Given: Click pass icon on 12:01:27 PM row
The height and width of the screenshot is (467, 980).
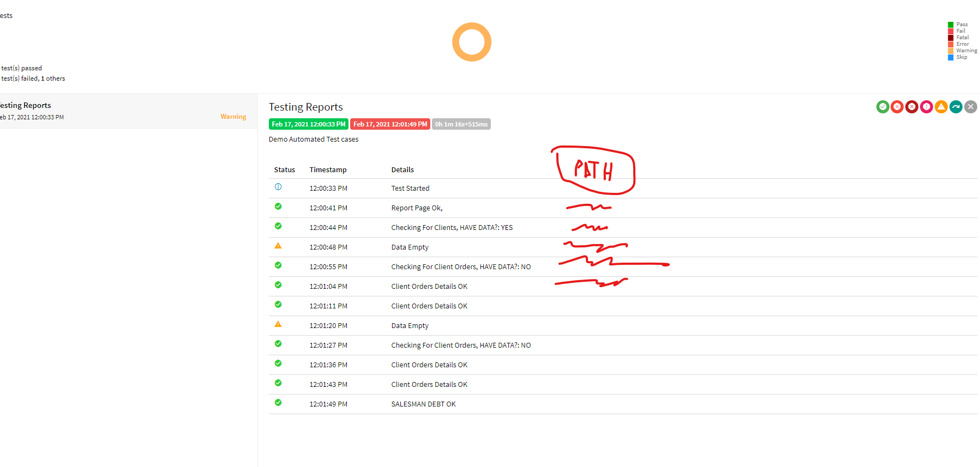Looking at the screenshot, I should (x=278, y=344).
